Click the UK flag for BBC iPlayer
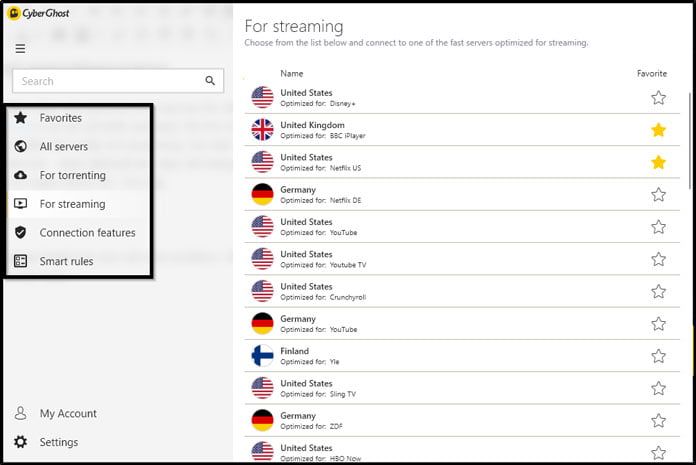The height and width of the screenshot is (465, 696). tap(262, 130)
